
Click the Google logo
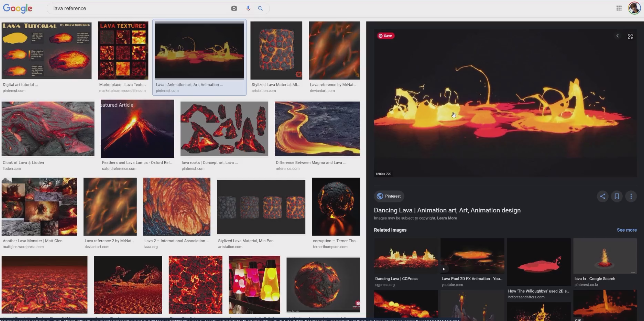(18, 8)
